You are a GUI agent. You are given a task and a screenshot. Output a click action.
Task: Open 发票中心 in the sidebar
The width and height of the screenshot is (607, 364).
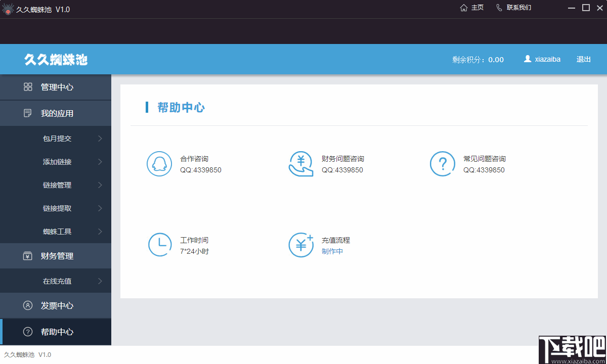56,305
